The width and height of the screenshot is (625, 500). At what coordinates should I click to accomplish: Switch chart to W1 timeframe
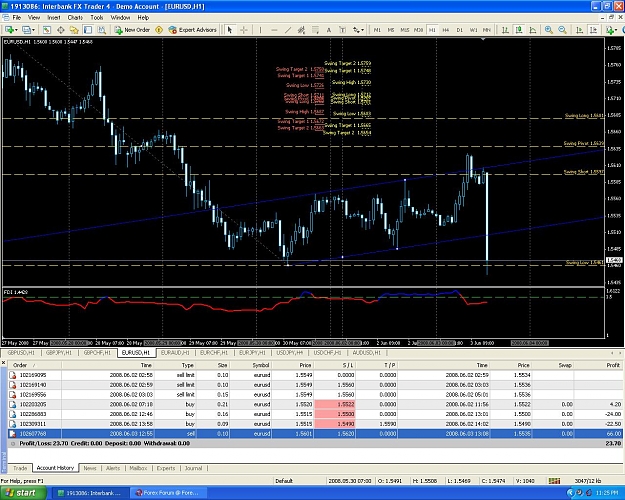(473, 30)
